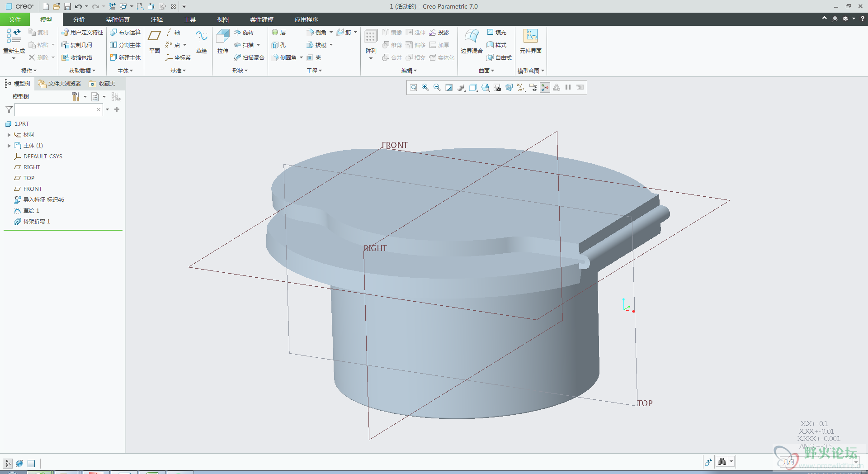This screenshot has height=474, width=868.
Task: Click the close window X icon in quick toolbar
Action: click(173, 6)
